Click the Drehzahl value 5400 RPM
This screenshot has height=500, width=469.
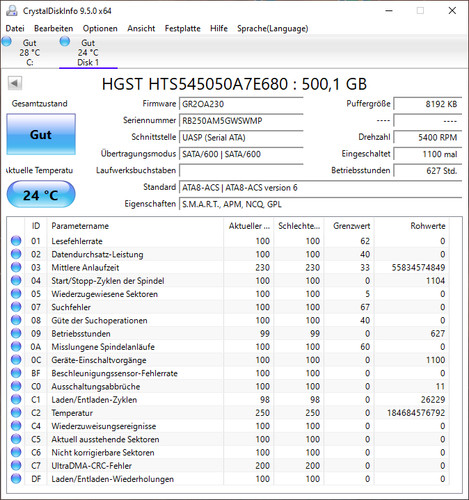click(x=428, y=137)
